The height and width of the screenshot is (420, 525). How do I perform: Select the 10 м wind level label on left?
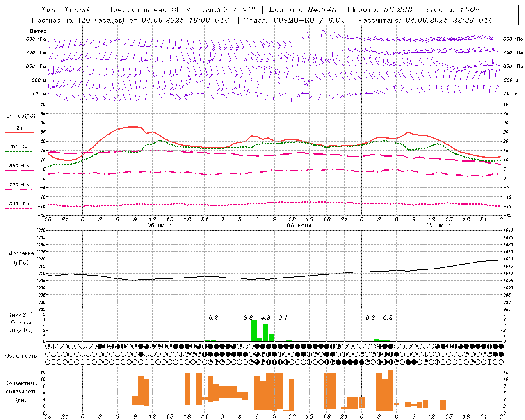(39, 94)
